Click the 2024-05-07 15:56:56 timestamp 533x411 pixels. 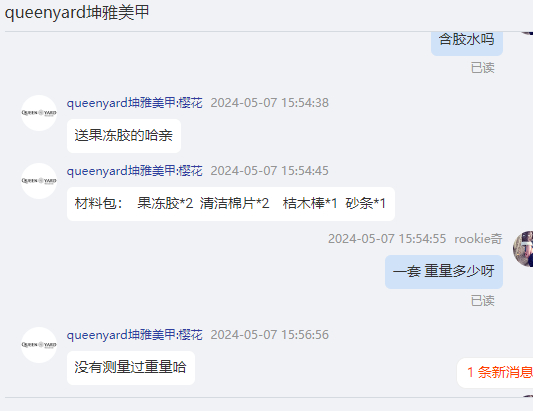pos(270,335)
